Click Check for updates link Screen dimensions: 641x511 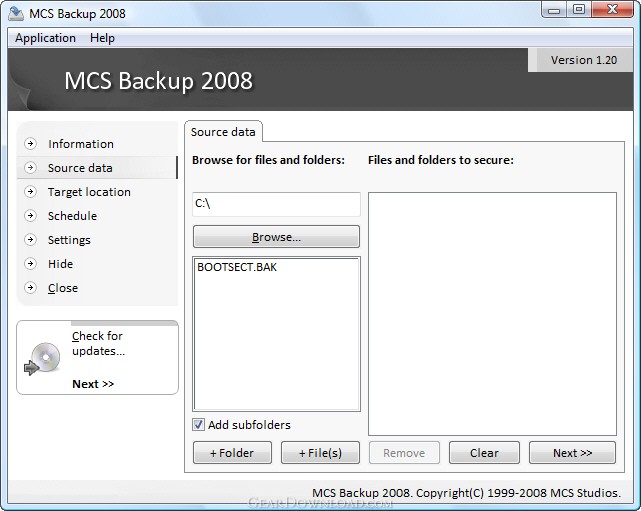click(98, 343)
